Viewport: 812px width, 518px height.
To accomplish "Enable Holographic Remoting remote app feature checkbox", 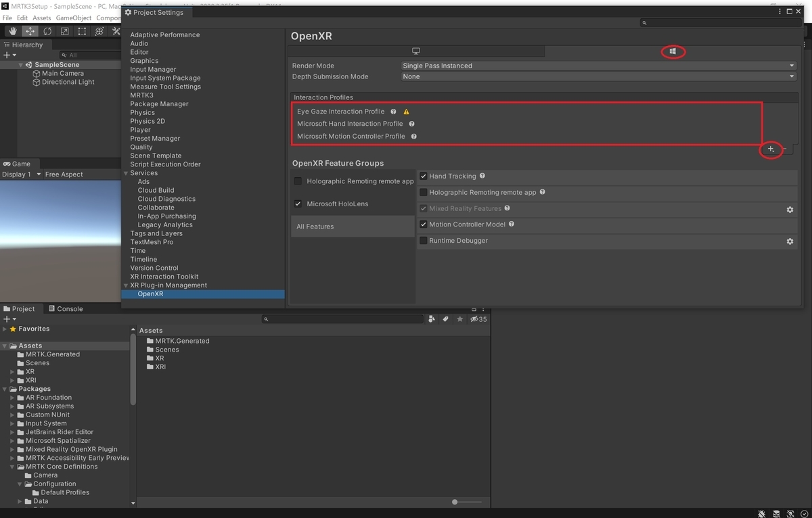I will pos(423,193).
